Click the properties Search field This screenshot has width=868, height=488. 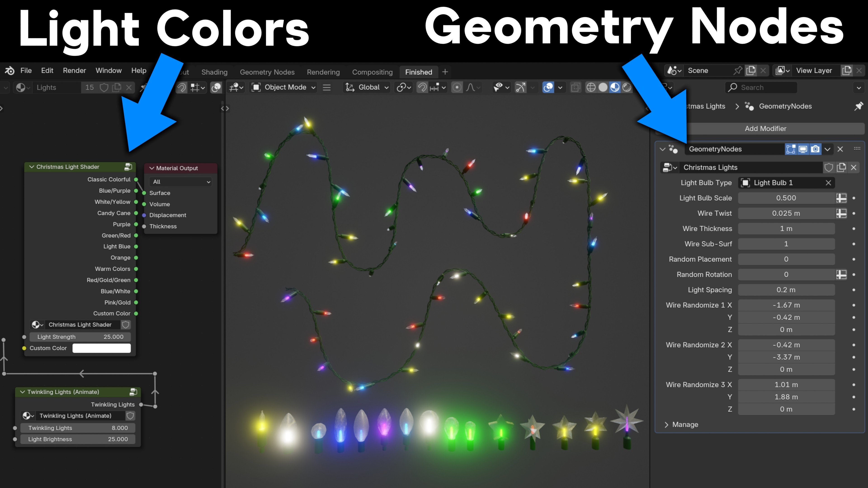[x=761, y=88]
